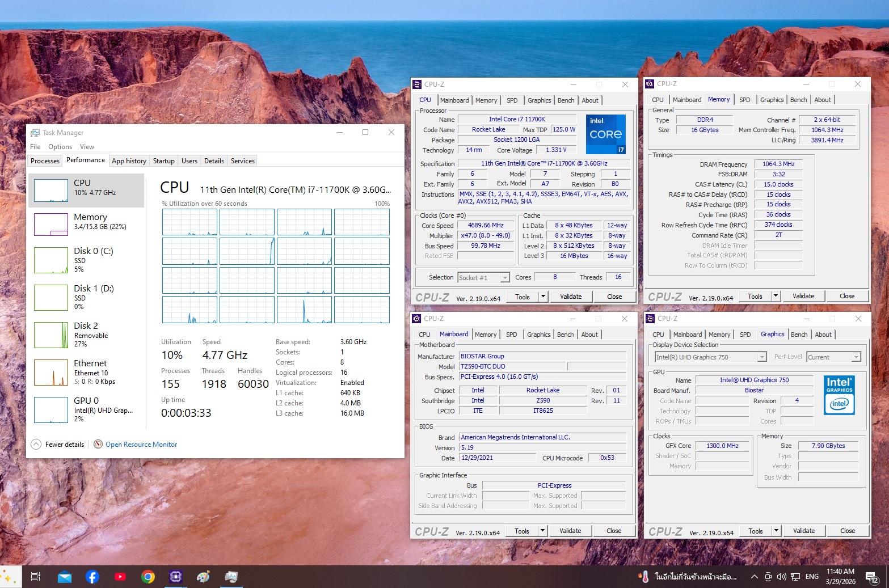Open the Perf Level Current dropdown
This screenshot has height=588, width=889.
[x=856, y=357]
